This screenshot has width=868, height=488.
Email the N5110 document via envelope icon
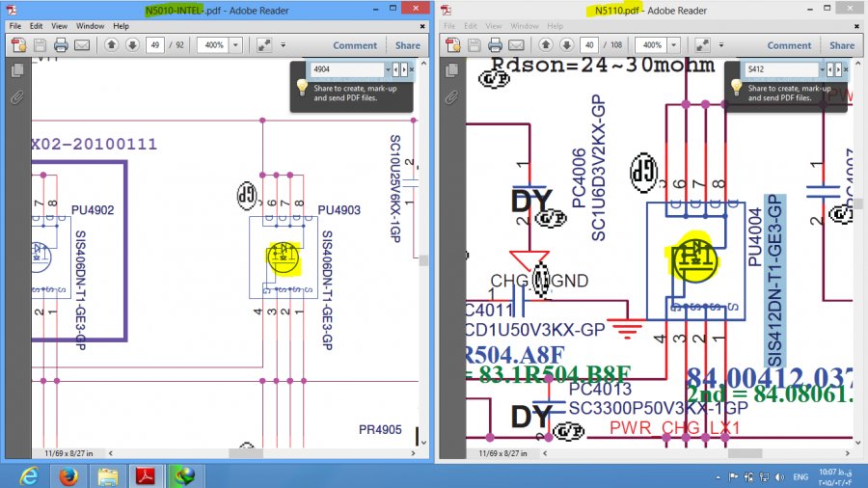(516, 45)
